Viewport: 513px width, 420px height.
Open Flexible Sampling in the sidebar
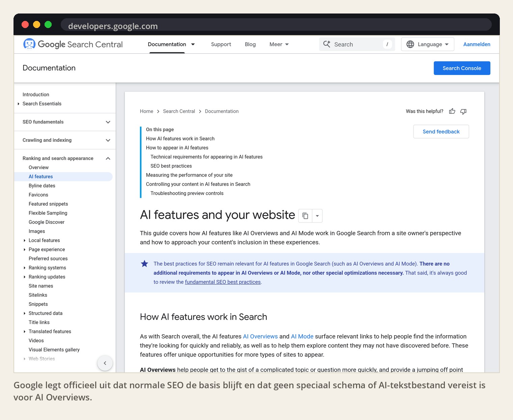click(x=48, y=213)
